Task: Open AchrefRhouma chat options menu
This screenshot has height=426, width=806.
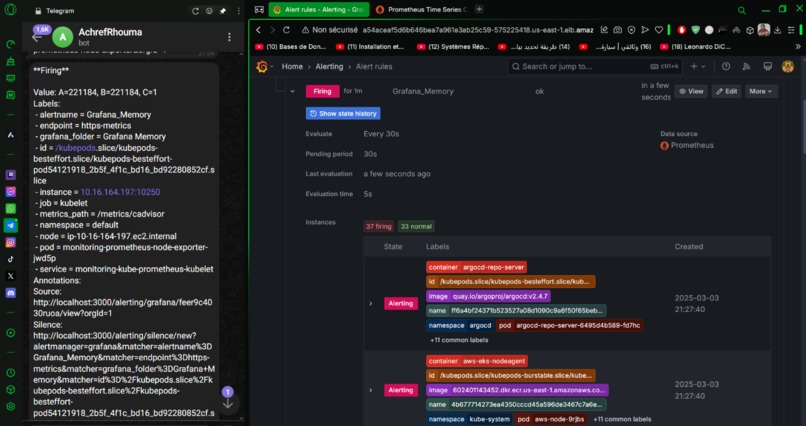Action: [229, 37]
